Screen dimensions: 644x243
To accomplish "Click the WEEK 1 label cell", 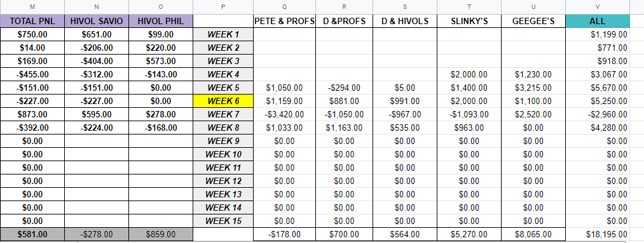I will click(223, 34).
